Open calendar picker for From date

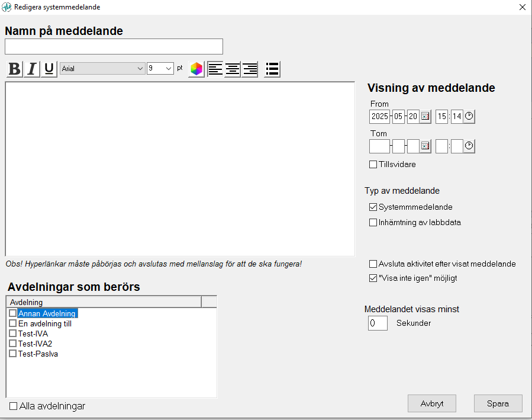tap(425, 117)
